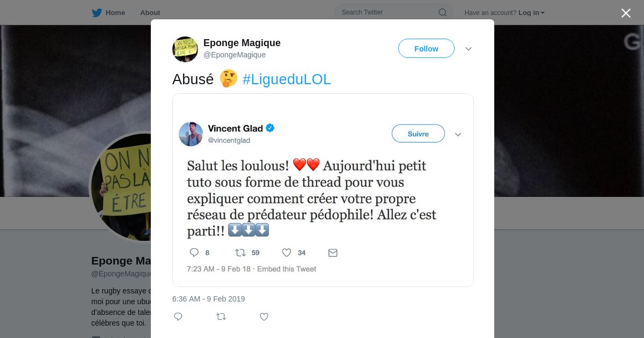Open the #LigueduLOL hashtag link

click(x=287, y=79)
